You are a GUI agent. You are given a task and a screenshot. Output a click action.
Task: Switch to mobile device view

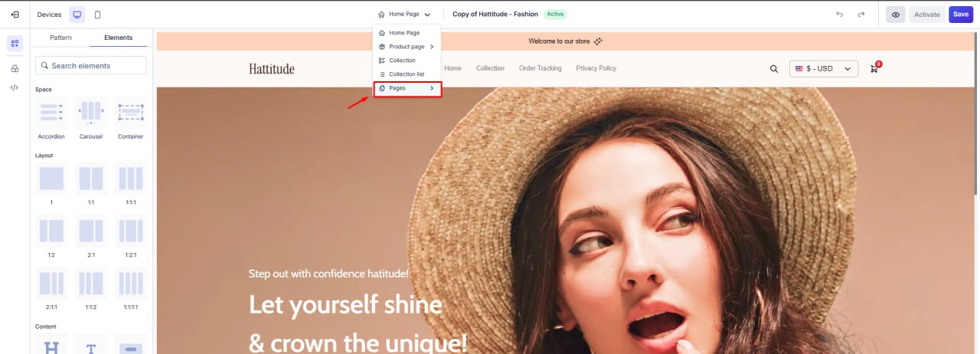(97, 15)
